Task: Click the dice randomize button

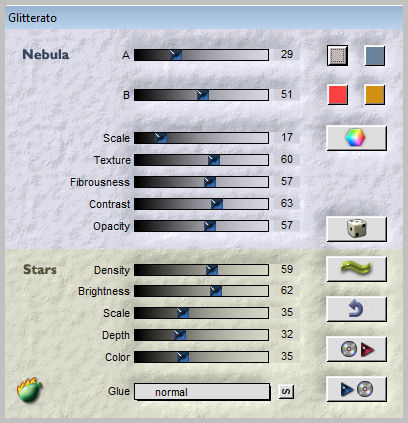Action: [356, 229]
